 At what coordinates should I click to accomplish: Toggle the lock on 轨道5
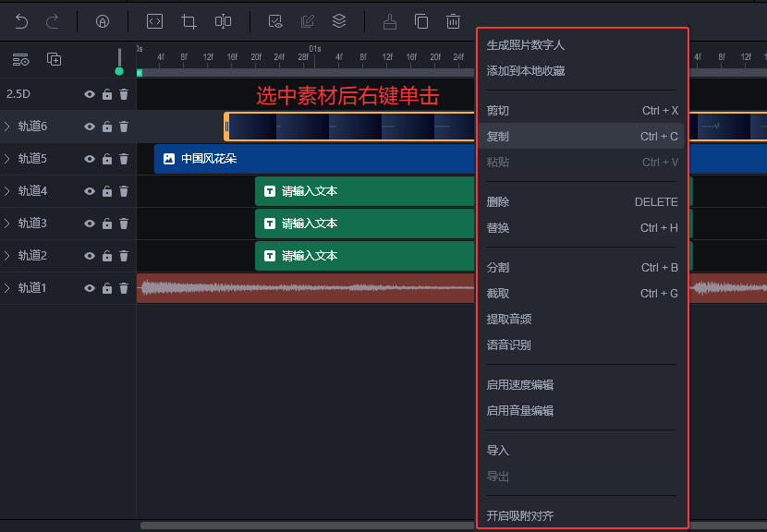pyautogui.click(x=107, y=159)
